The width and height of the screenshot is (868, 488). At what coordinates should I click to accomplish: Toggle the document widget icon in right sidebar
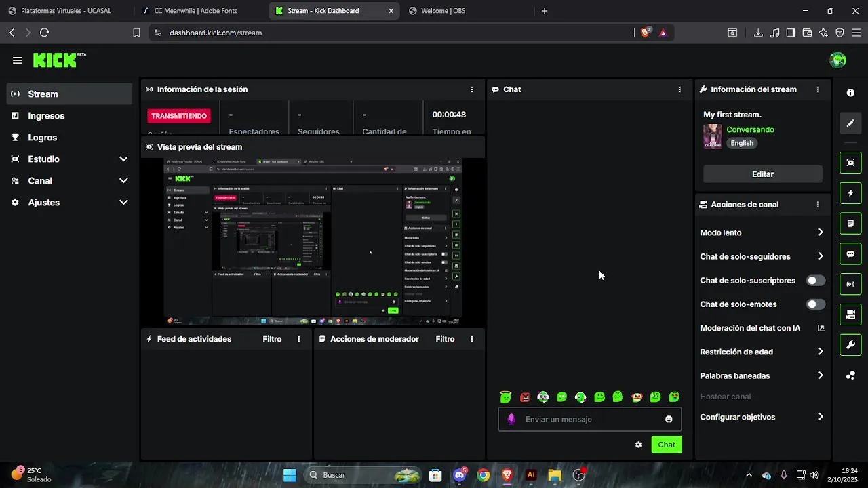click(x=850, y=223)
